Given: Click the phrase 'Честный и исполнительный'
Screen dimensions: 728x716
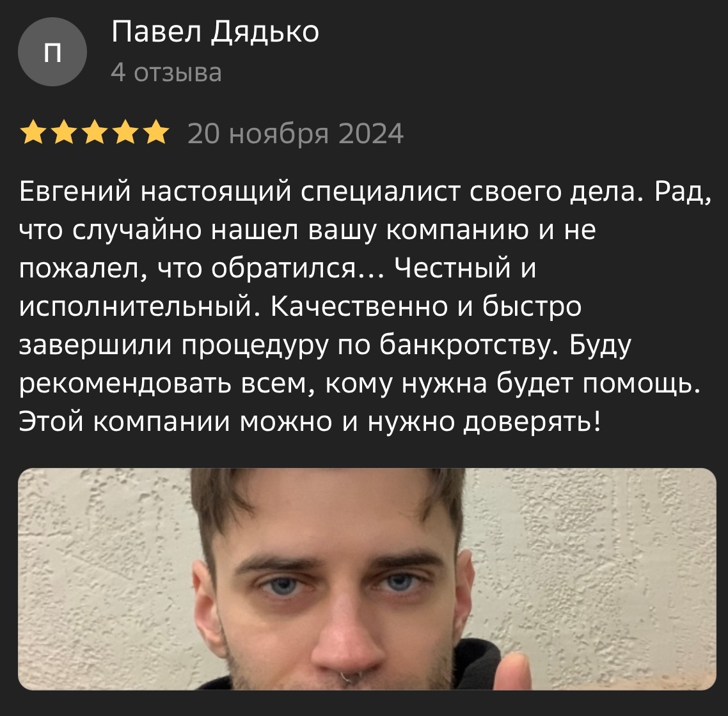Looking at the screenshot, I should (465, 268).
